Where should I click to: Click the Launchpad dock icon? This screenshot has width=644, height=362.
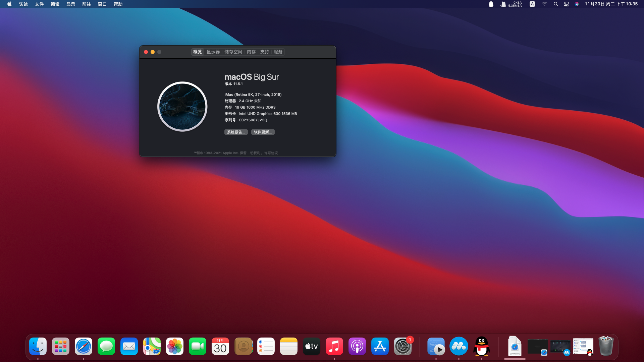click(61, 346)
